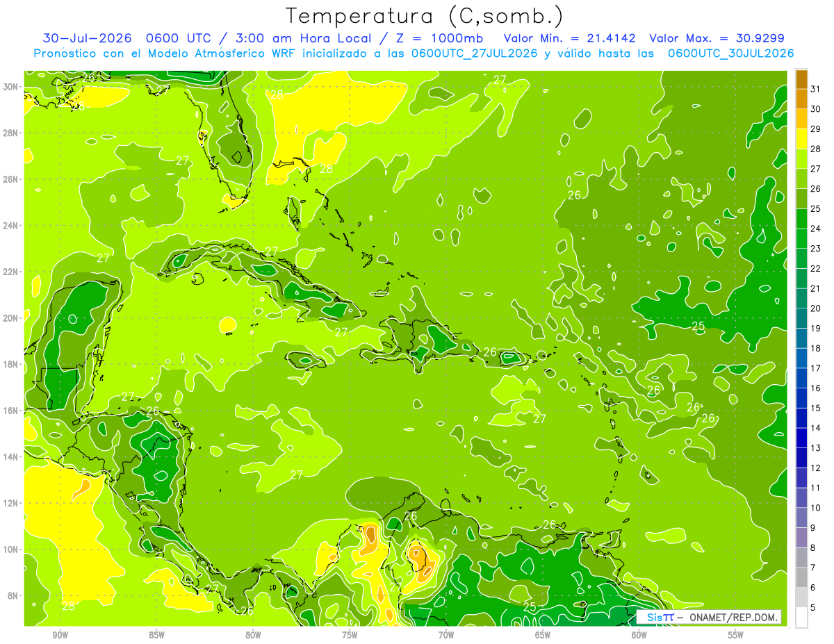Click the yellow colorbar segment between 28 and 29
The image size is (834, 644).
(801, 139)
